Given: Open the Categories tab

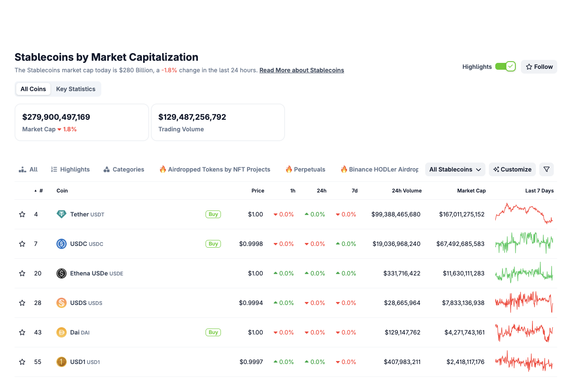Looking at the screenshot, I should pyautogui.click(x=124, y=169).
